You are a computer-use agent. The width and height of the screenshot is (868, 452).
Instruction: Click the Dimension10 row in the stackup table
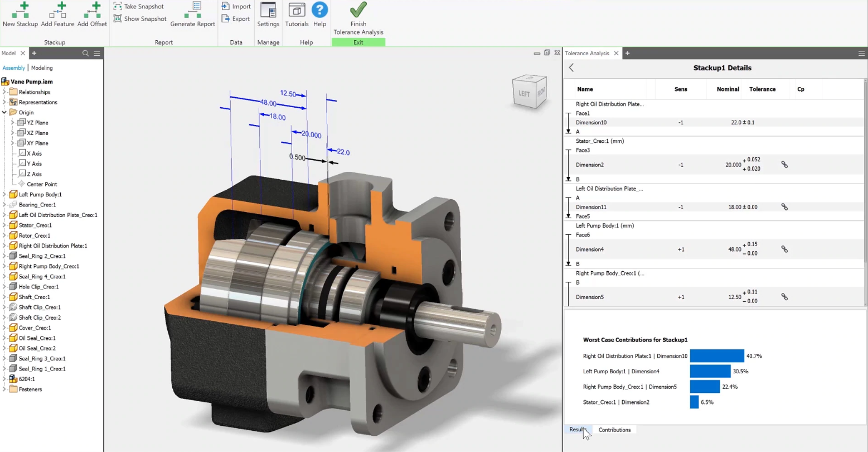tap(714, 122)
